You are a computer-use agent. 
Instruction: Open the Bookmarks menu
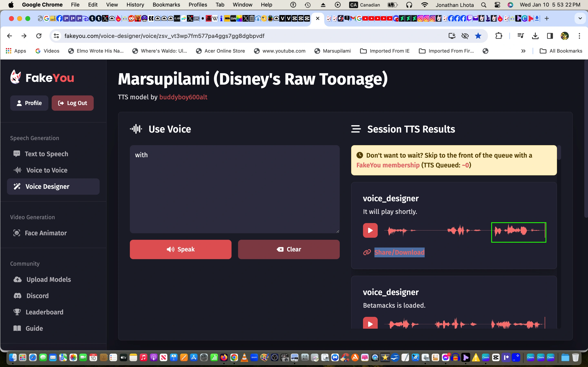[166, 5]
